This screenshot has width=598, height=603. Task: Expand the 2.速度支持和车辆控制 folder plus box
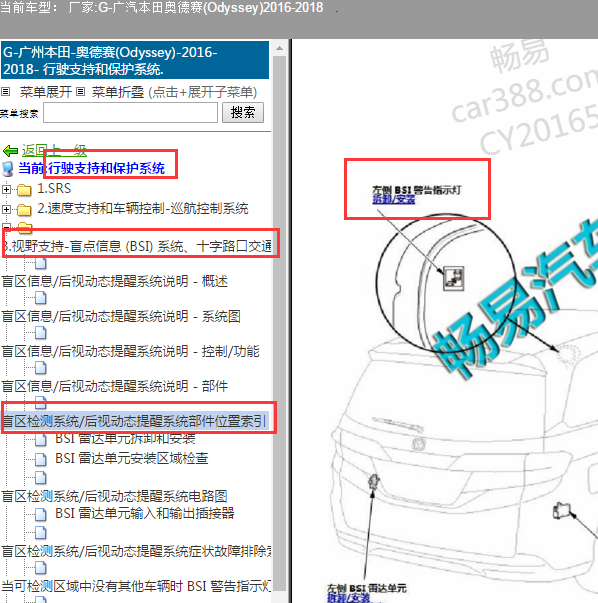coord(6,209)
